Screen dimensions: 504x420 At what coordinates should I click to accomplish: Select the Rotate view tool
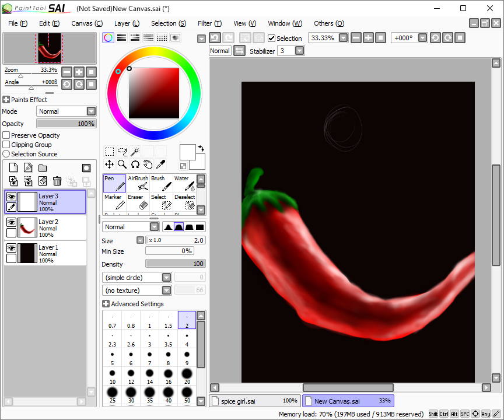click(135, 164)
